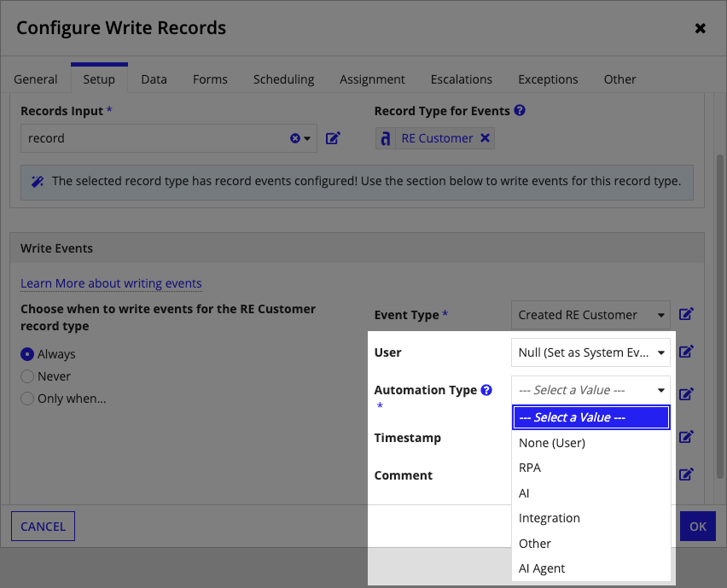Pick AI Agent automation type
This screenshot has height=588, width=727.
pos(591,568)
